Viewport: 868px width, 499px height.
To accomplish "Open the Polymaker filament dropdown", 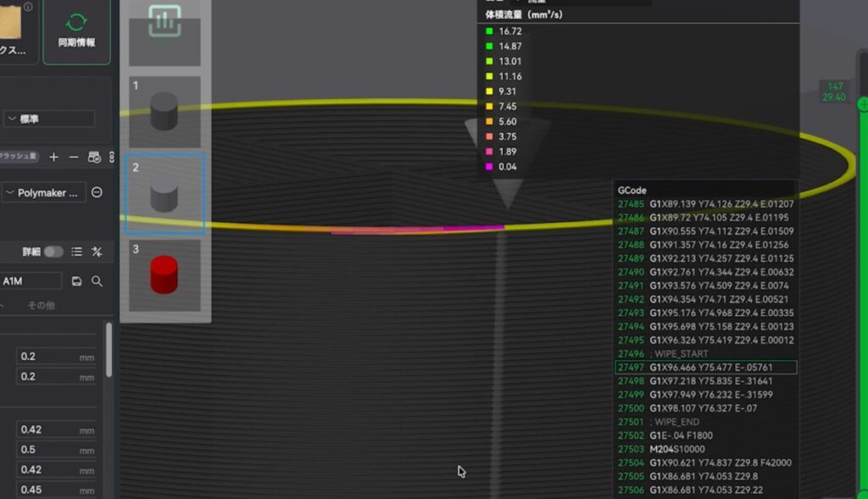I will click(43, 192).
